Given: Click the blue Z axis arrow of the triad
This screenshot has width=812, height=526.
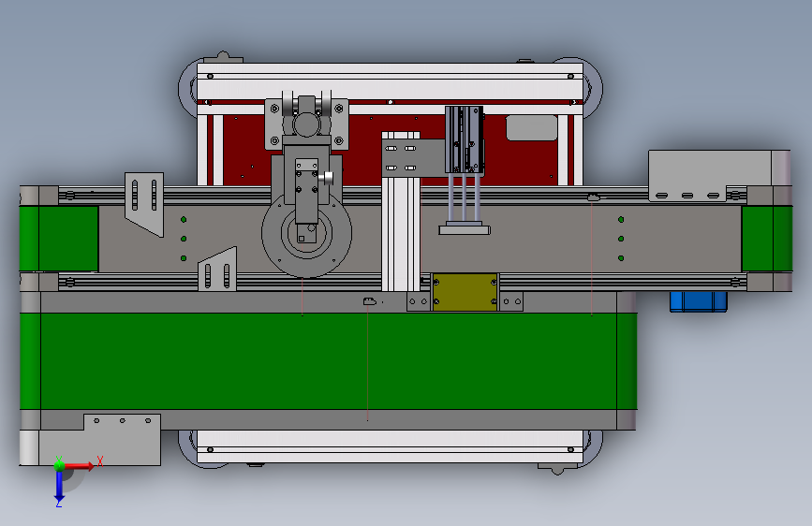Looking at the screenshot, I should click(x=59, y=487).
